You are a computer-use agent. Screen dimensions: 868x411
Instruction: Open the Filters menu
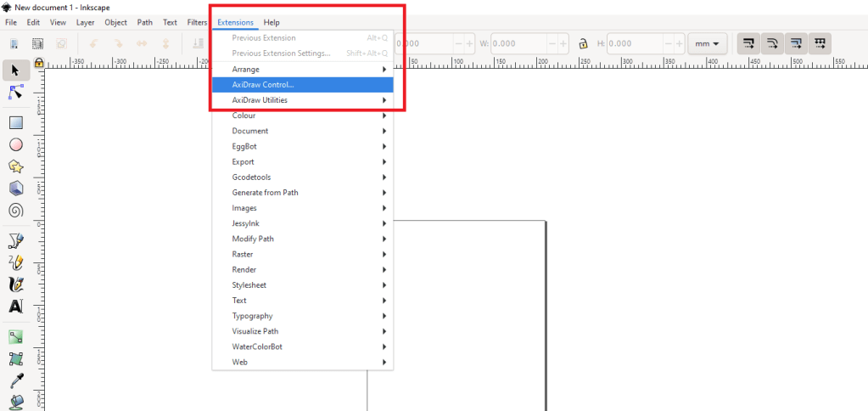click(x=197, y=22)
